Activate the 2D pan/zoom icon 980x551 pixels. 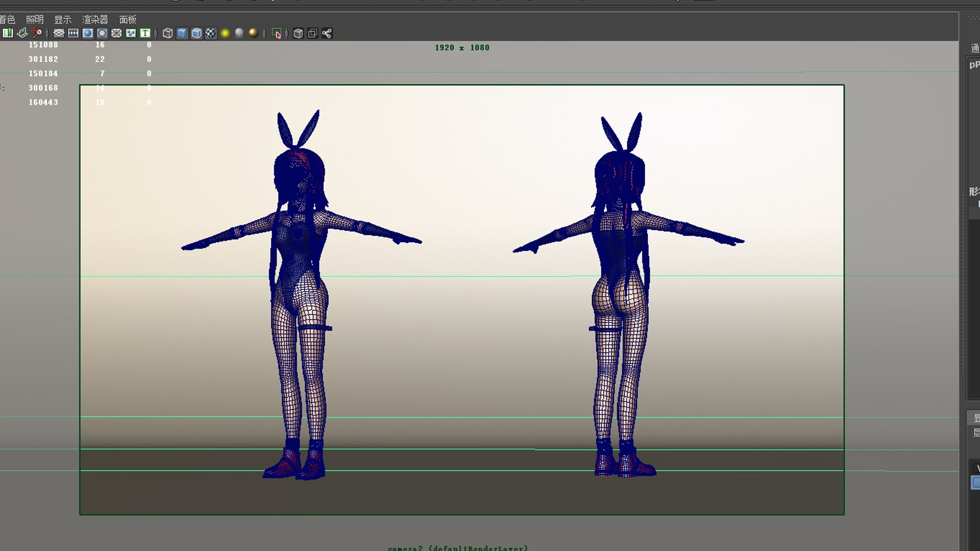(36, 33)
